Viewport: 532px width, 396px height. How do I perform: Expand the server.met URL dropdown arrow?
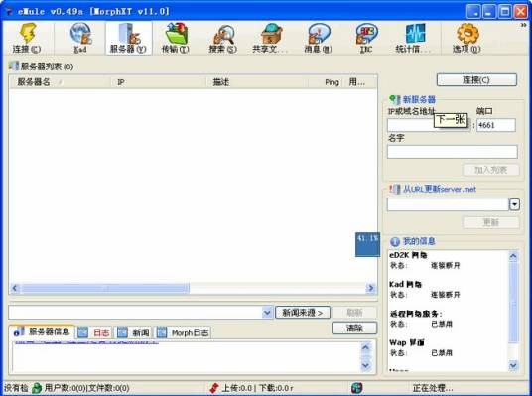(x=514, y=204)
